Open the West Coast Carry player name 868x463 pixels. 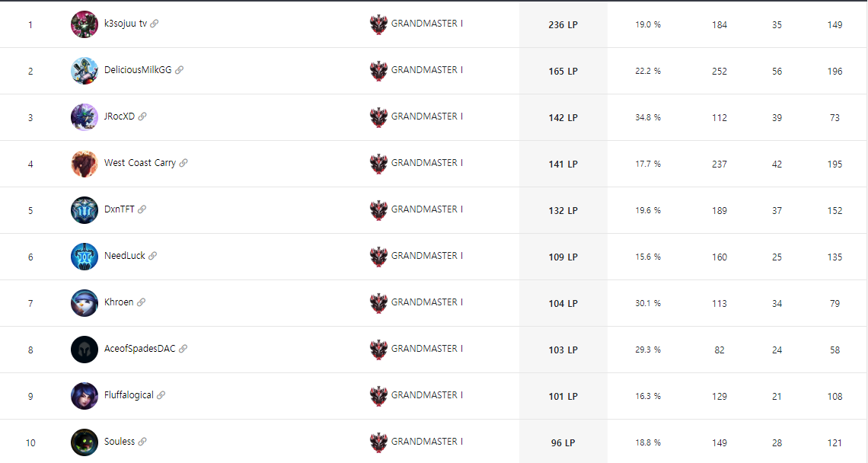(x=140, y=163)
